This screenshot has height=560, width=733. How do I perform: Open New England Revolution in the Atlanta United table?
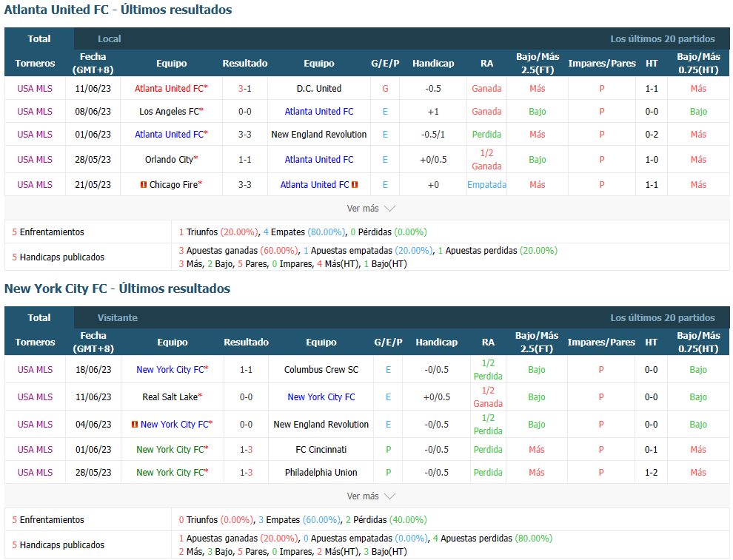(x=319, y=135)
